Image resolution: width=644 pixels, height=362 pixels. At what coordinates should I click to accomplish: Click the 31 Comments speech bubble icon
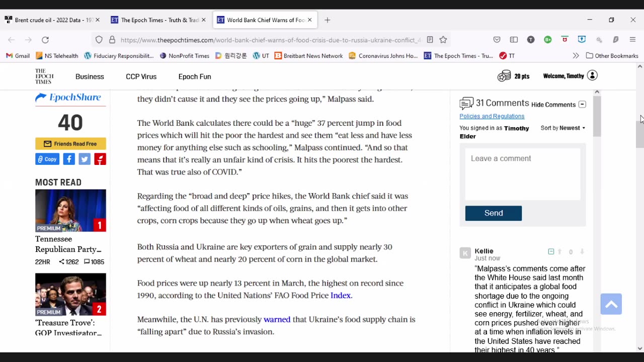point(466,104)
